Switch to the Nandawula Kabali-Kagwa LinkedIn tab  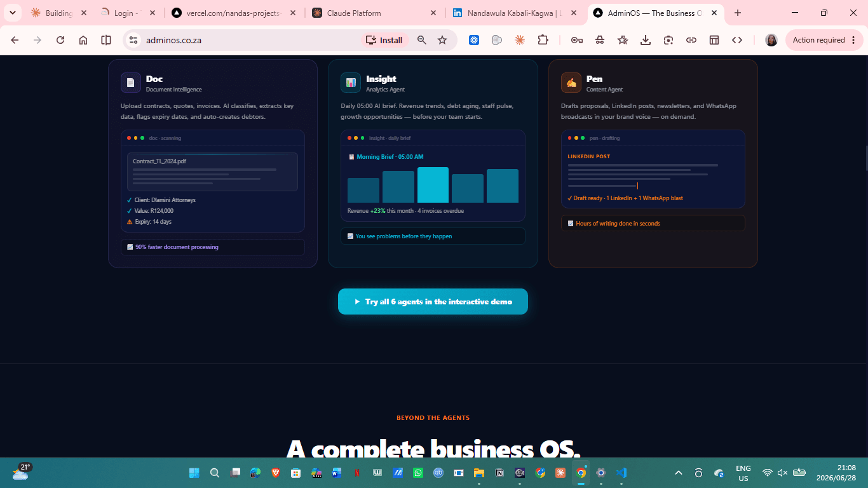coord(515,13)
